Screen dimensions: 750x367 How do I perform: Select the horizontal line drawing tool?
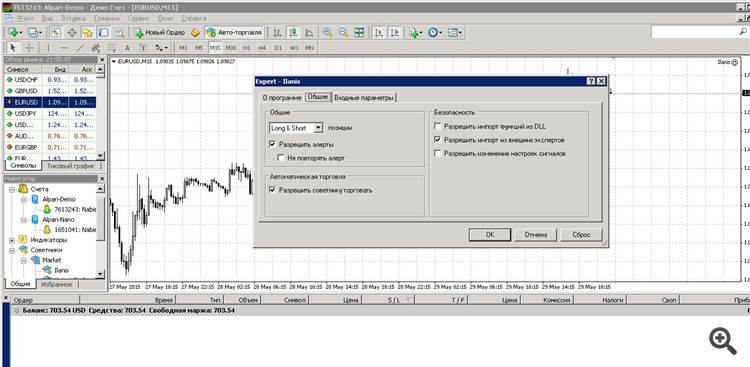[x=64, y=47]
